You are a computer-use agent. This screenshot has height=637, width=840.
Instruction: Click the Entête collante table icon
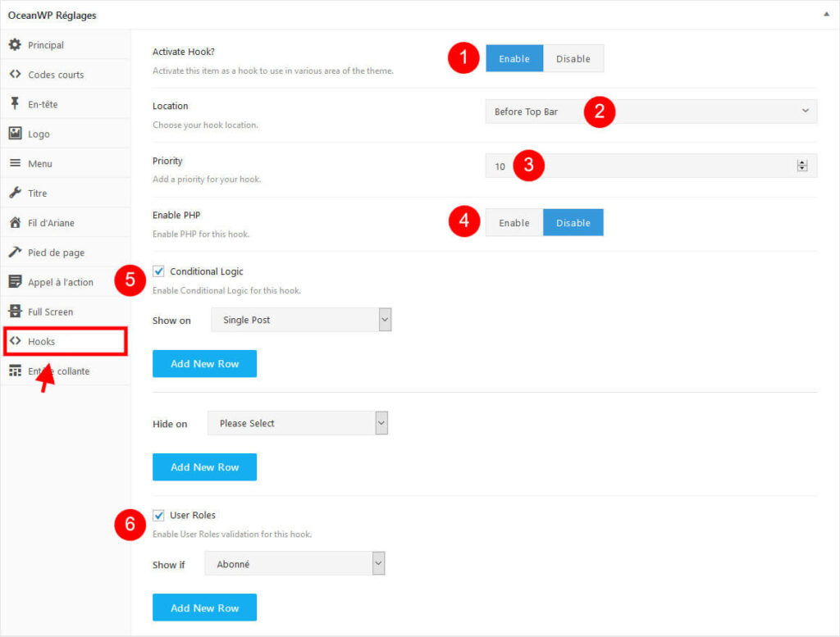click(15, 371)
